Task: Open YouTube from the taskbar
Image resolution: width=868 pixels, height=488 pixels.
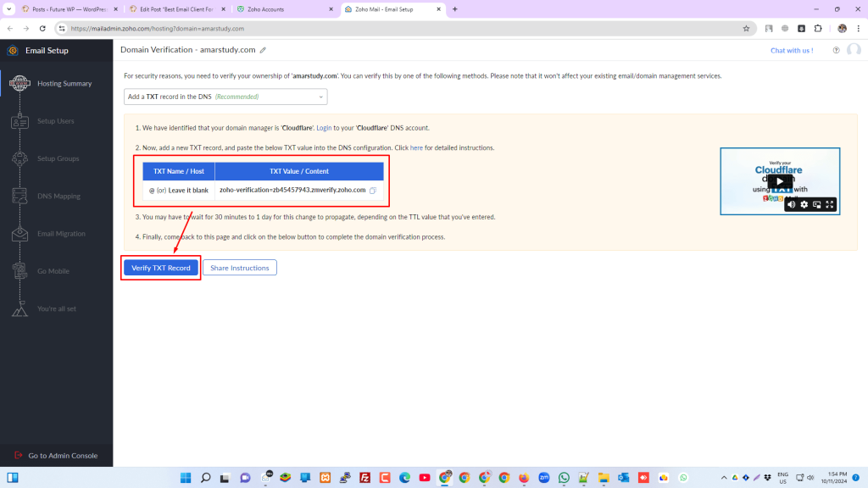Action: click(425, 478)
